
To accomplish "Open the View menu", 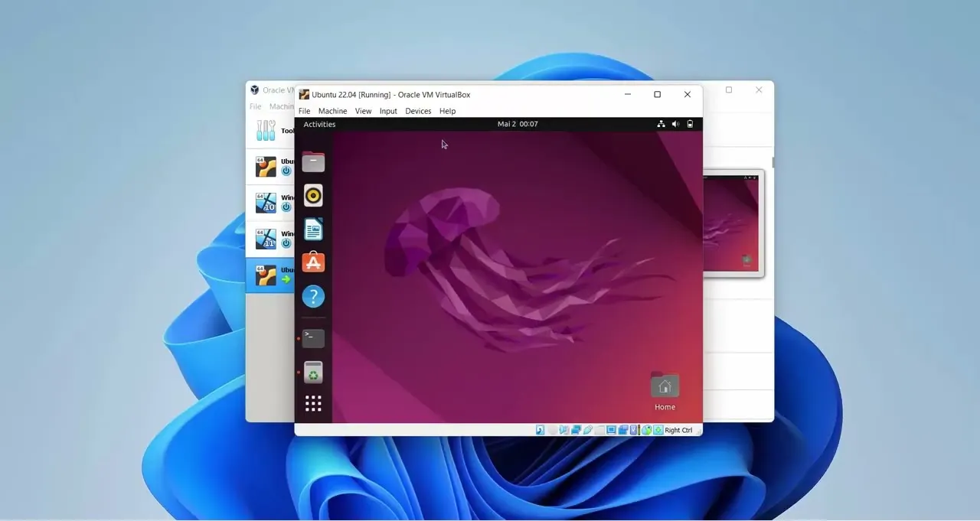I will point(363,111).
